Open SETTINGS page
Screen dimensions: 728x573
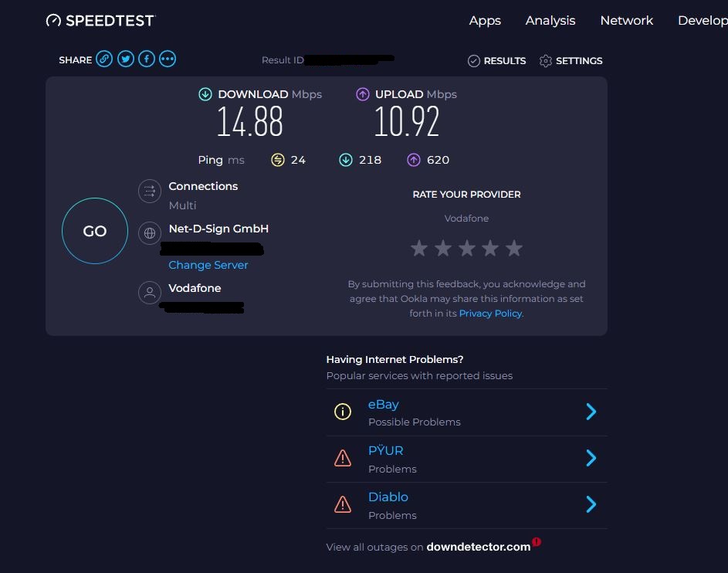click(x=579, y=61)
